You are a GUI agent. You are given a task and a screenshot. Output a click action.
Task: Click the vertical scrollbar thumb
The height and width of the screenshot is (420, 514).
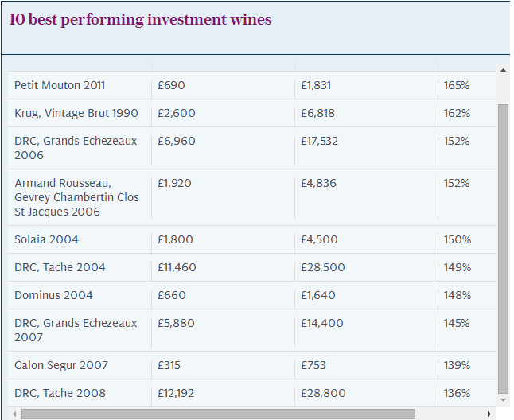(x=503, y=249)
